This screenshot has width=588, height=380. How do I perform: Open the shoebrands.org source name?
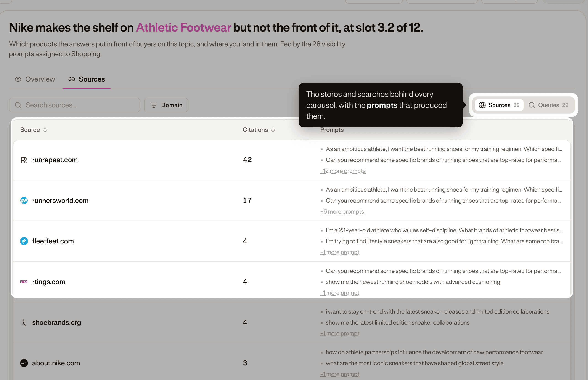[x=56, y=322]
